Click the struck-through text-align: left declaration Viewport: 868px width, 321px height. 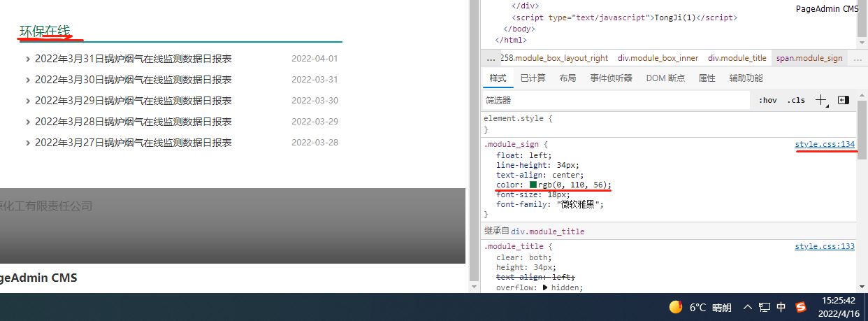535,277
